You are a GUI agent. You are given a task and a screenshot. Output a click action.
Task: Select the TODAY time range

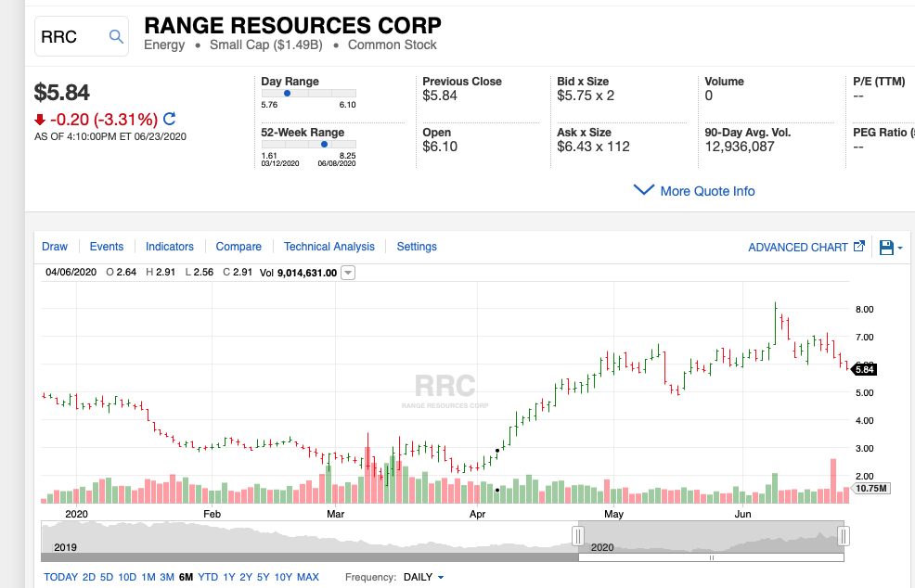(60, 577)
